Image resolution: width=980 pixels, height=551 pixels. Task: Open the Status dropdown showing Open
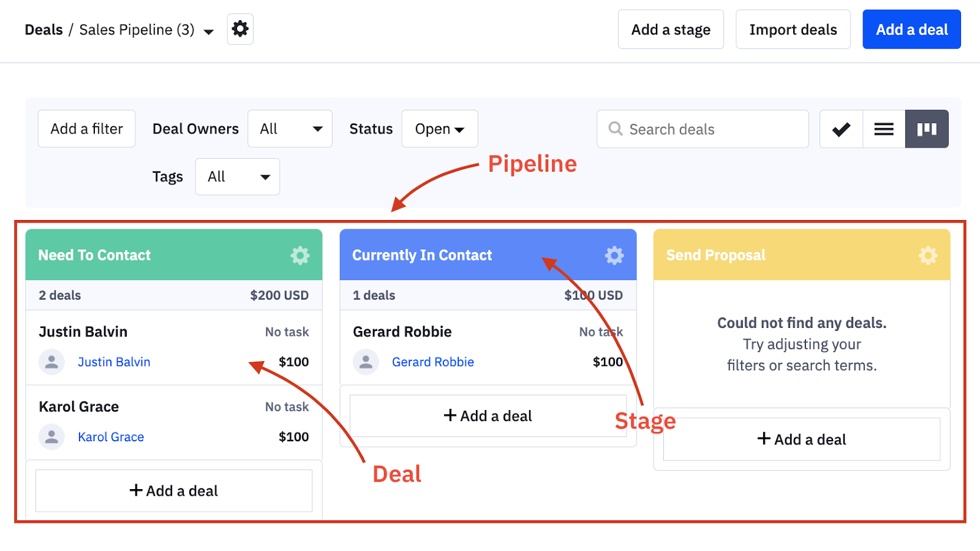coord(439,129)
